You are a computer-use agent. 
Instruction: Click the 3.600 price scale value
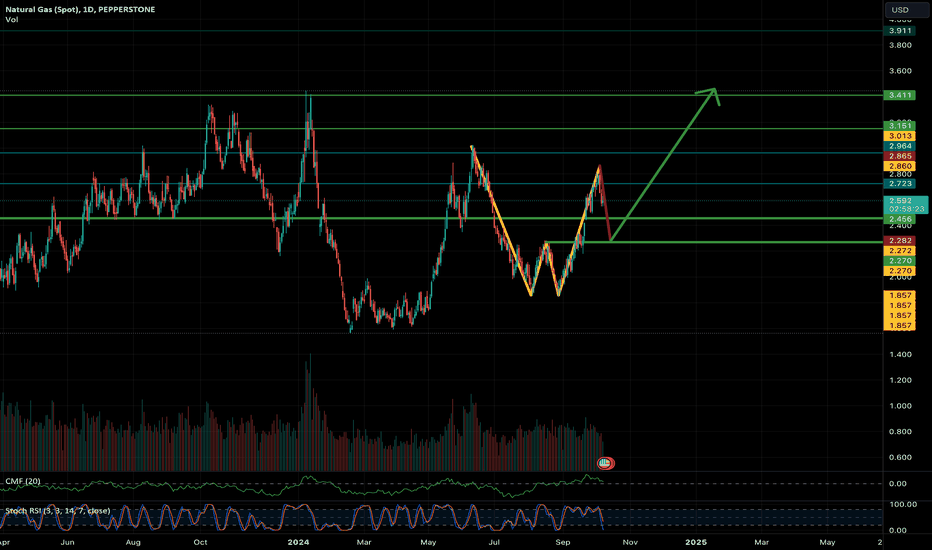pyautogui.click(x=900, y=71)
